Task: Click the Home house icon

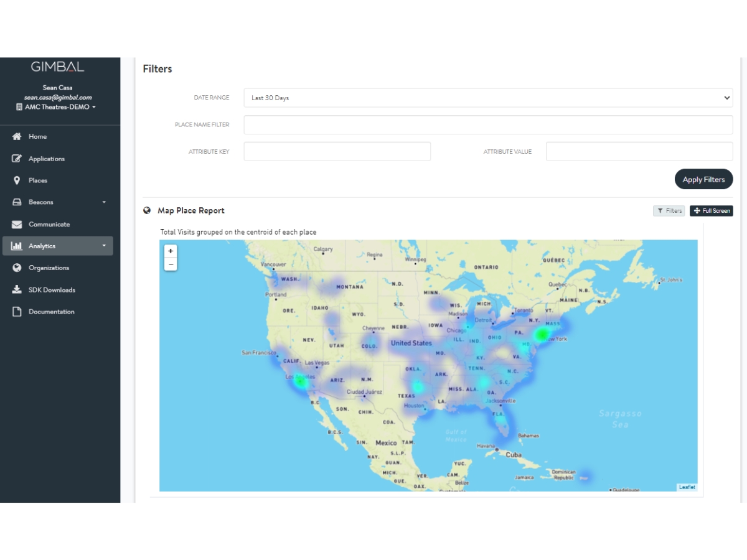Action: (x=17, y=136)
